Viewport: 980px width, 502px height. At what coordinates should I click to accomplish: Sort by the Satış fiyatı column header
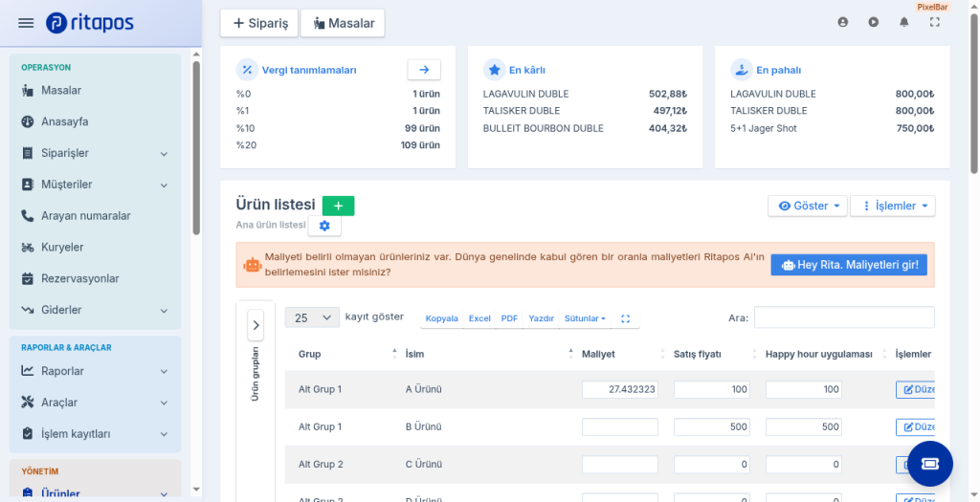[x=714, y=354]
